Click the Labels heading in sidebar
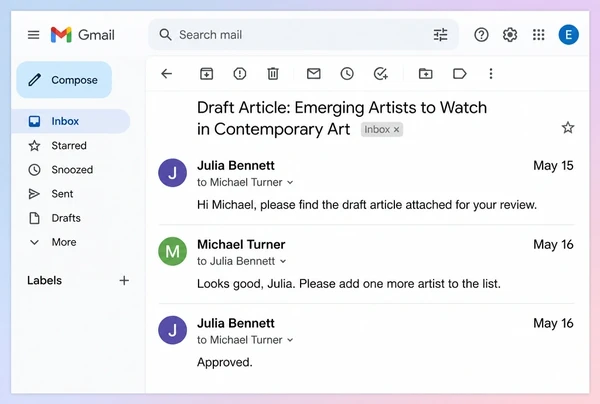This screenshot has height=404, width=600. point(44,280)
